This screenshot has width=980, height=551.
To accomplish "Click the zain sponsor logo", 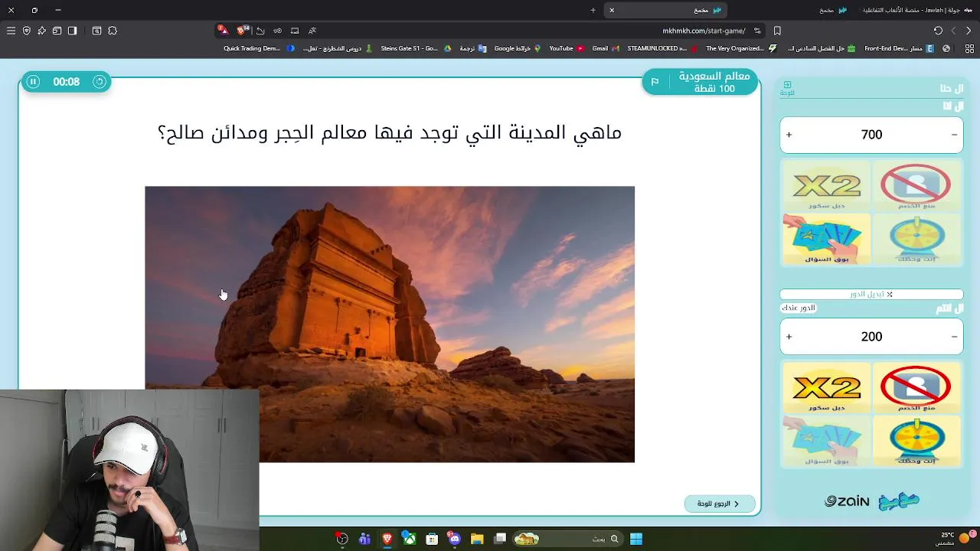I will [847, 501].
